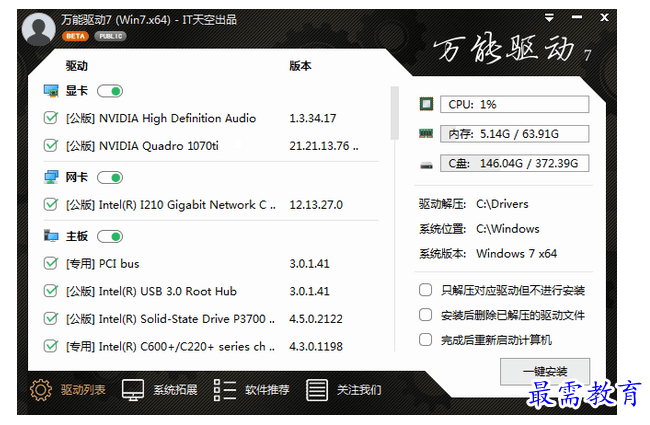This screenshot has height=425, width=650.
Task: Uncheck Intel USB 3.0 Root Hub driver
Action: coord(51,291)
